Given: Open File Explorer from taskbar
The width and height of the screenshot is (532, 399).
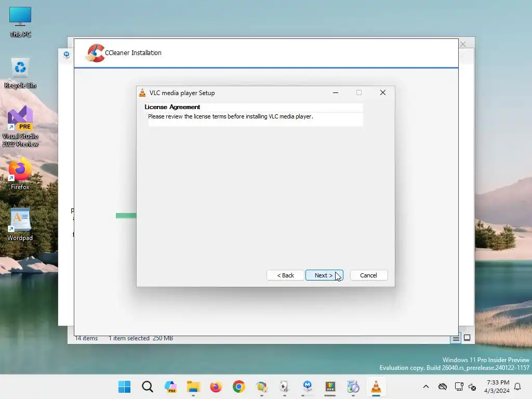Looking at the screenshot, I should click(193, 387).
